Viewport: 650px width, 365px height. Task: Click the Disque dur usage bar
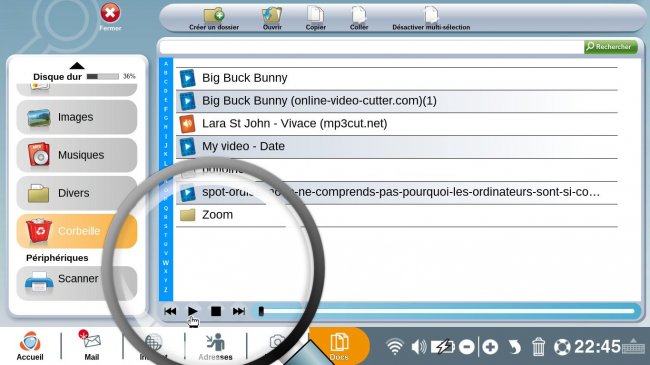click(x=103, y=76)
